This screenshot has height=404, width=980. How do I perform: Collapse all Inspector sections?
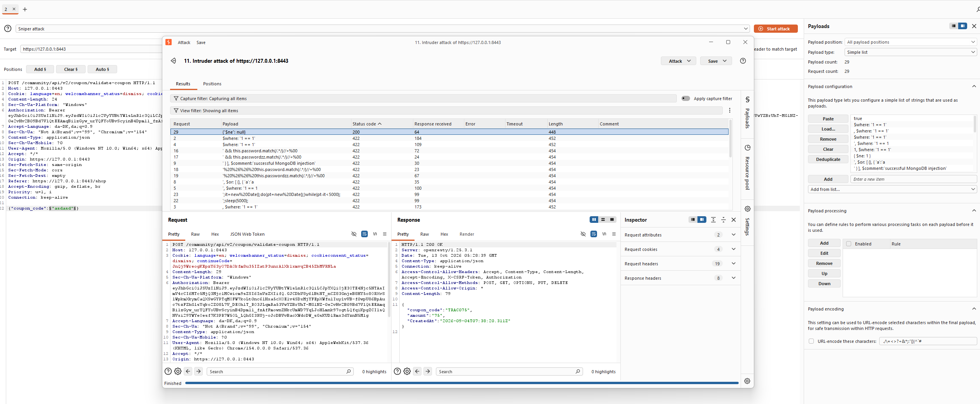pyautogui.click(x=723, y=220)
